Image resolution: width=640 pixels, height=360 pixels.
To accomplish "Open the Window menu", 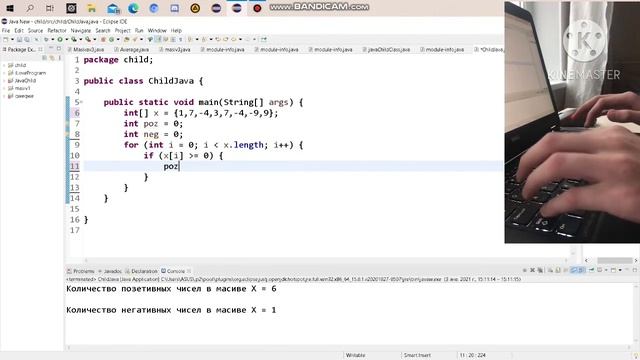I will pos(157,31).
